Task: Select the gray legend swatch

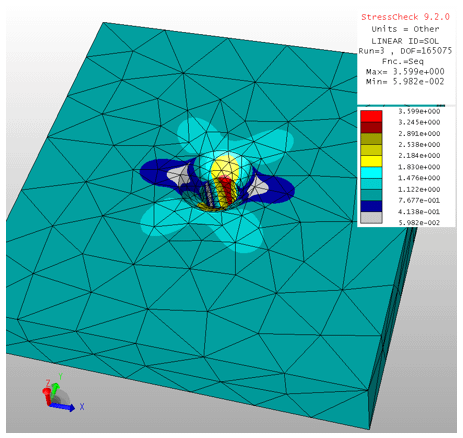Action: coord(371,217)
